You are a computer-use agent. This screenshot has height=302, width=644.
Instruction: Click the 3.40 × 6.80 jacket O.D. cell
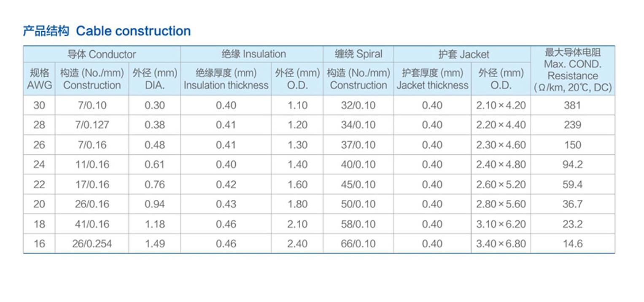(x=501, y=244)
